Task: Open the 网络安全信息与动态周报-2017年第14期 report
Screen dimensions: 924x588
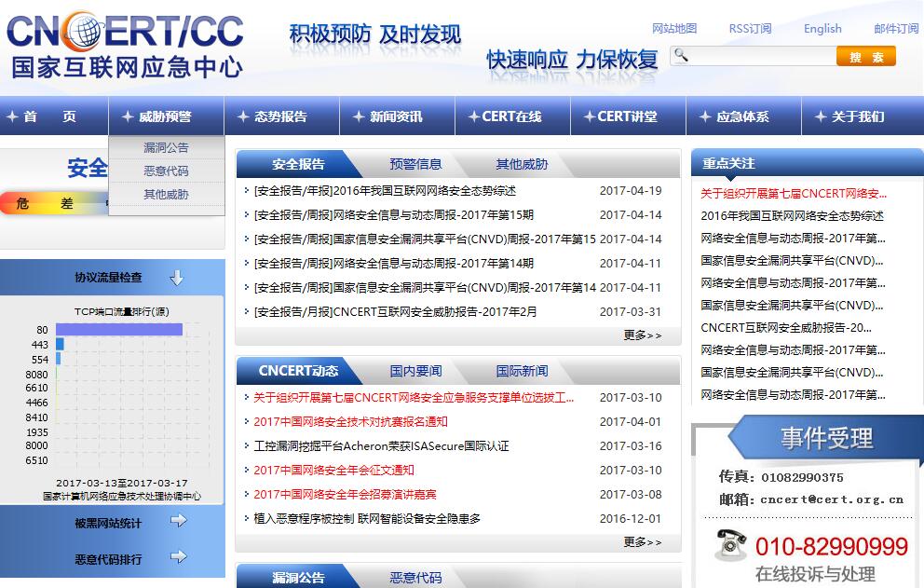Action: point(394,263)
